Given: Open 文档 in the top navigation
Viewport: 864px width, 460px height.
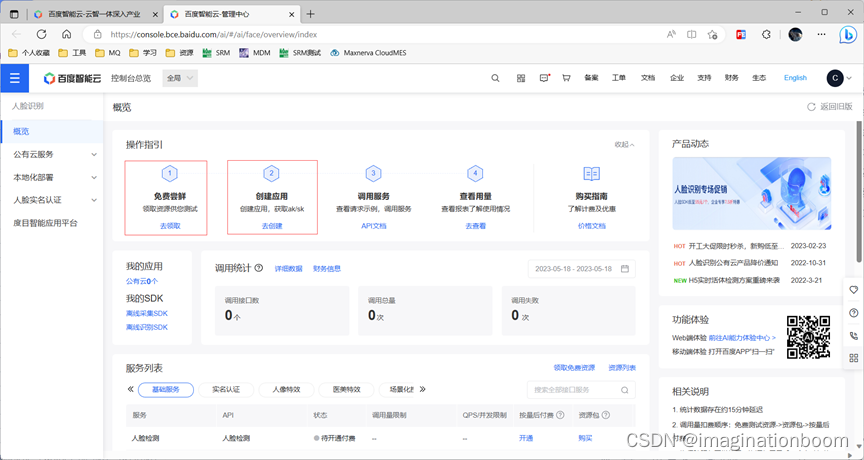Looking at the screenshot, I should coord(648,78).
